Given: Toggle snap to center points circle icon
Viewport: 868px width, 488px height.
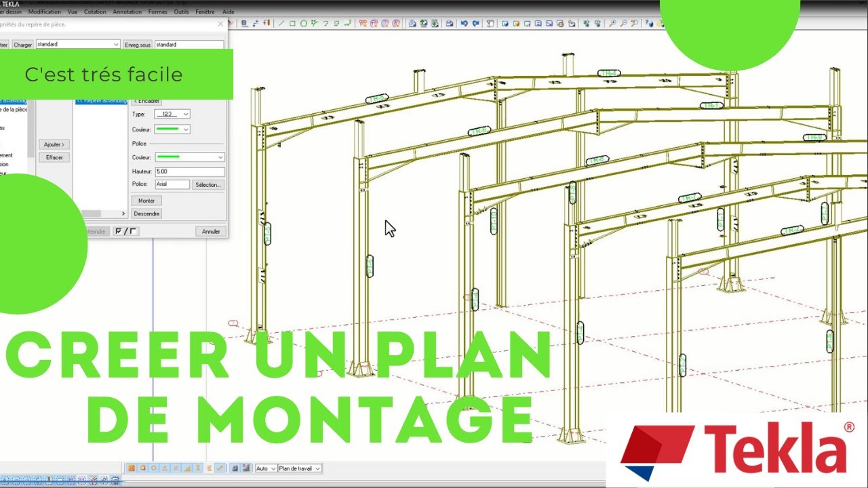Looking at the screenshot, I should tap(153, 468).
